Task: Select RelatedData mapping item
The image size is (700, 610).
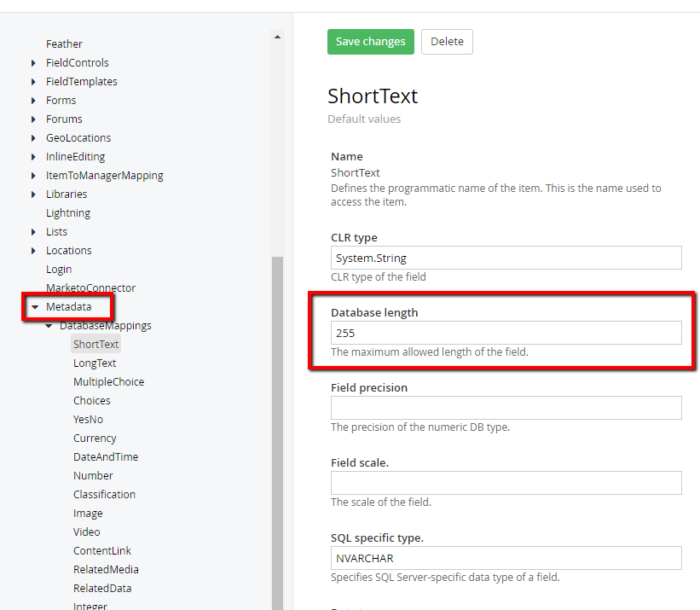Action: 102,588
